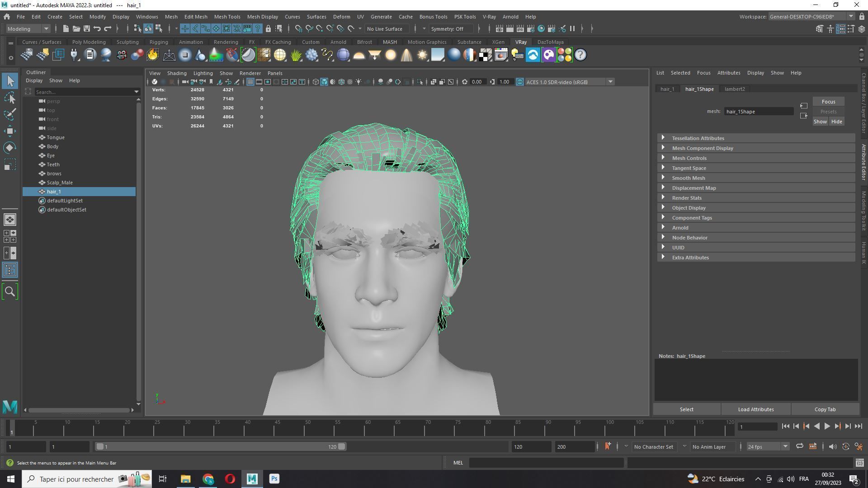This screenshot has height=488, width=868.
Task: Toggle viewport color management icon
Action: 519,82
